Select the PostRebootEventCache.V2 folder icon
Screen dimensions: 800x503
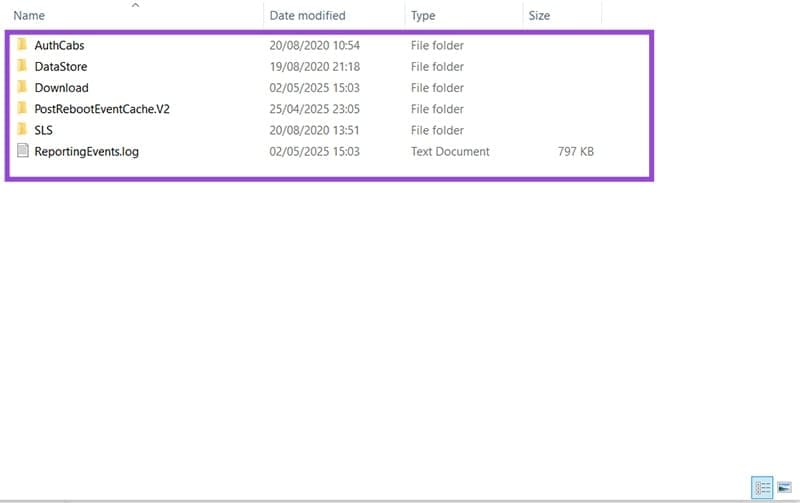[22, 109]
